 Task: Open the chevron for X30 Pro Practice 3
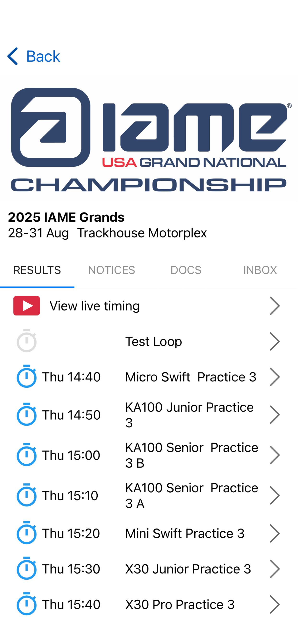274,604
